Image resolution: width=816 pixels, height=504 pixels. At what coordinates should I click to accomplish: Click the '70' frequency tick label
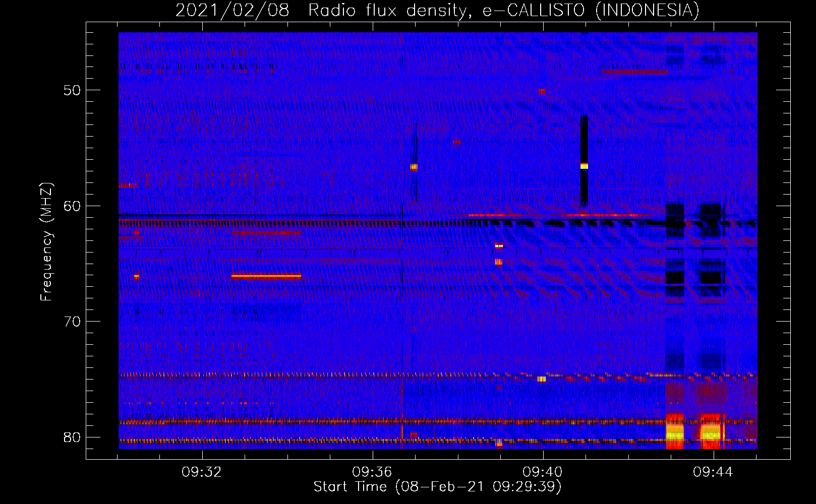click(x=72, y=322)
